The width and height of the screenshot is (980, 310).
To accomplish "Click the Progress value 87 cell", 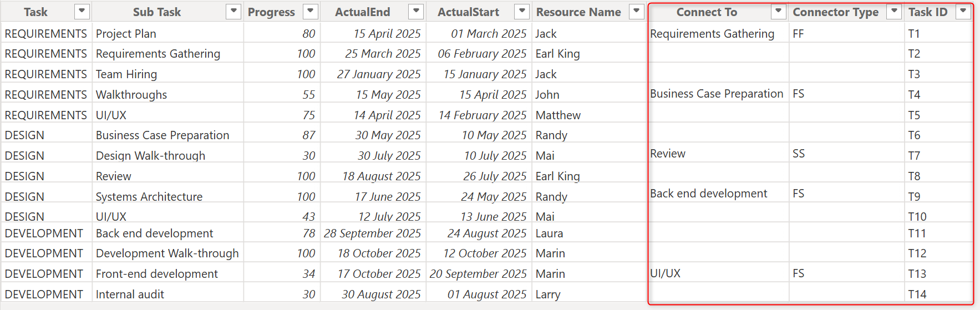I will [x=308, y=135].
